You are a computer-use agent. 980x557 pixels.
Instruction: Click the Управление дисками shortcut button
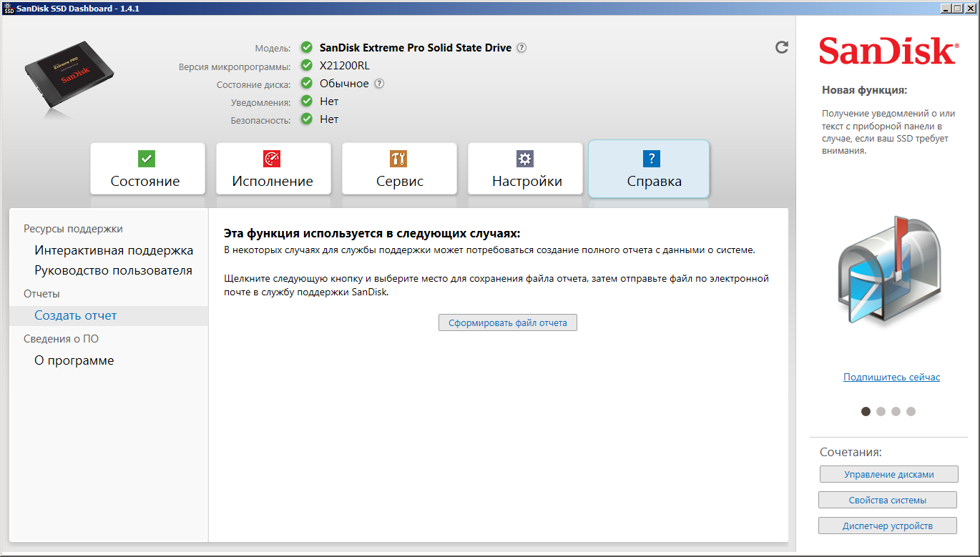889,474
